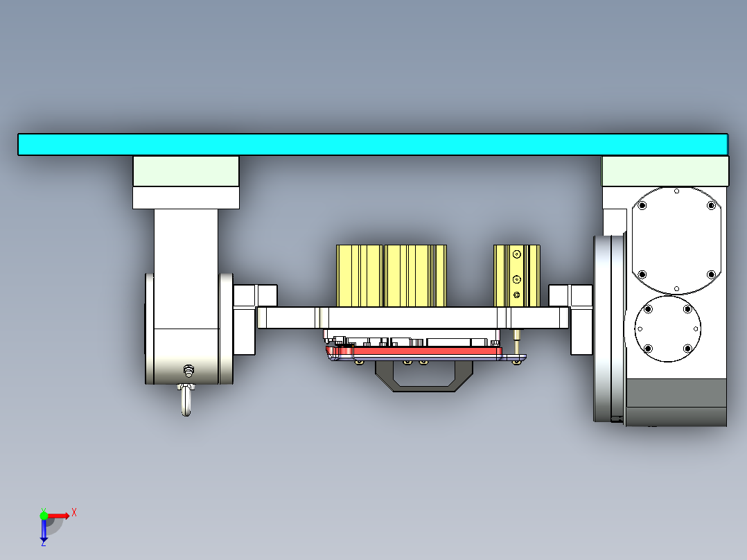Select the large flange disk on the right gearbox
This screenshot has width=747, height=560.
(x=609, y=329)
